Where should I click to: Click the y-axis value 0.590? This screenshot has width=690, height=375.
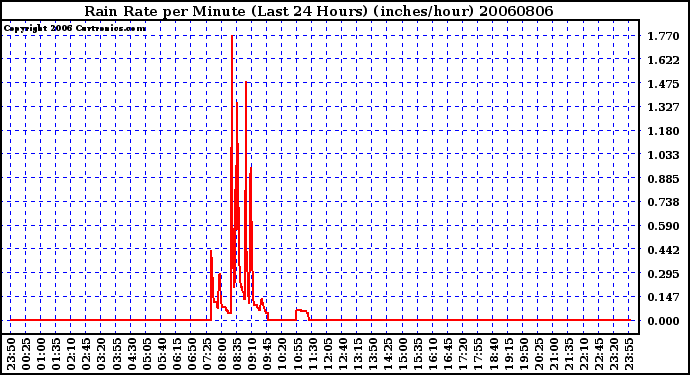coord(663,226)
